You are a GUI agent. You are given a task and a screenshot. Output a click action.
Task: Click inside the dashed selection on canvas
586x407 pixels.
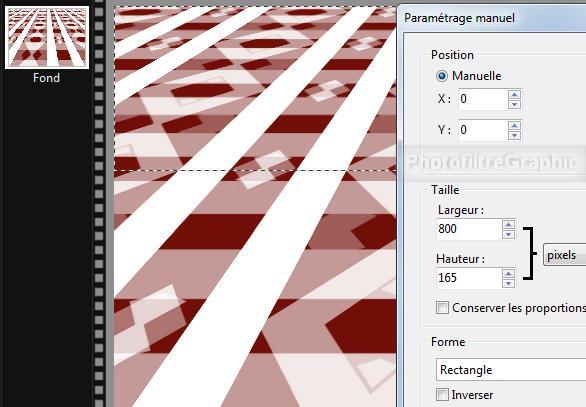pyautogui.click(x=255, y=88)
